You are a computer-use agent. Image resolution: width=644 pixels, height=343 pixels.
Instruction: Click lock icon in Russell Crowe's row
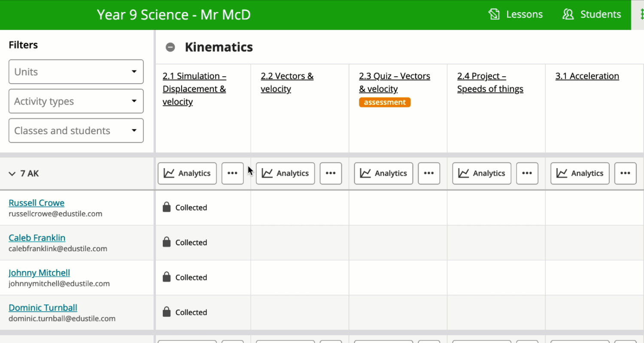167,208
